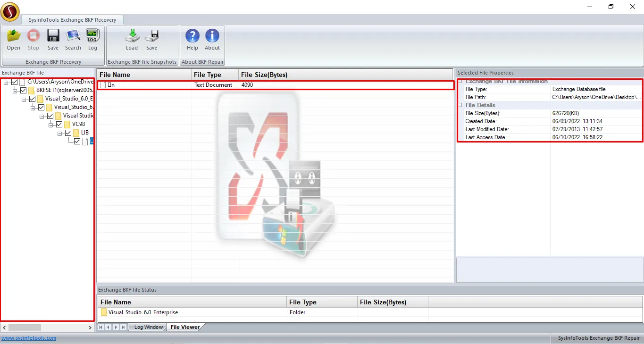Click File Name header in the status list
The width and height of the screenshot is (644, 344).
192,302
